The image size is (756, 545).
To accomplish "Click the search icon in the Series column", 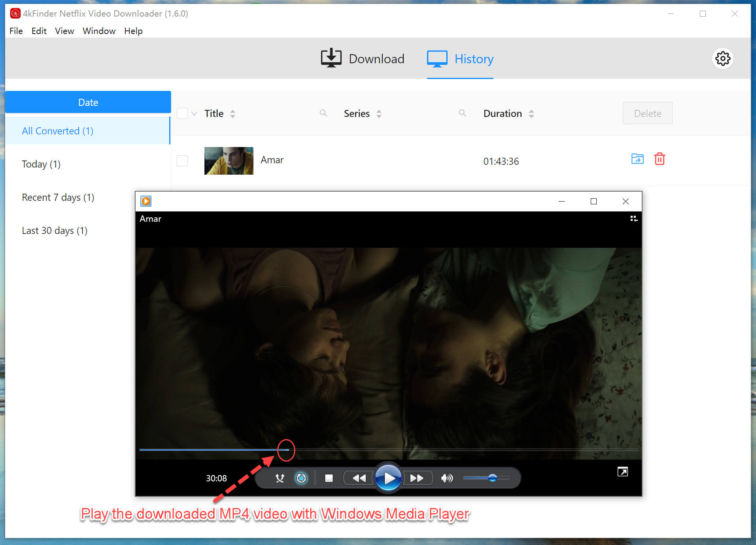I will [x=463, y=113].
